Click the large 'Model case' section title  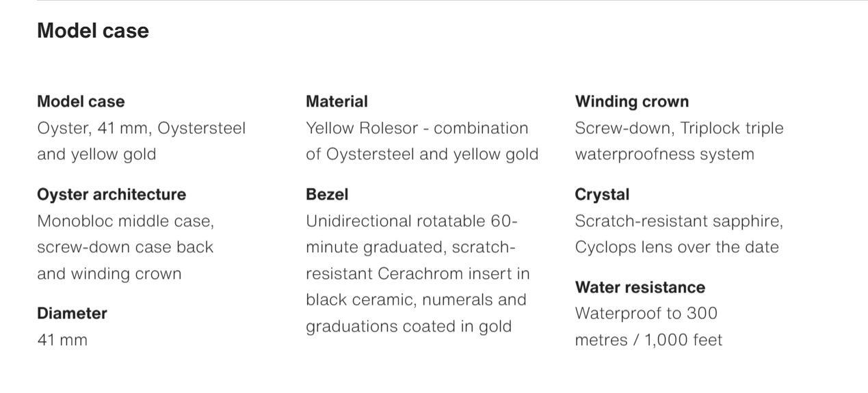click(93, 31)
